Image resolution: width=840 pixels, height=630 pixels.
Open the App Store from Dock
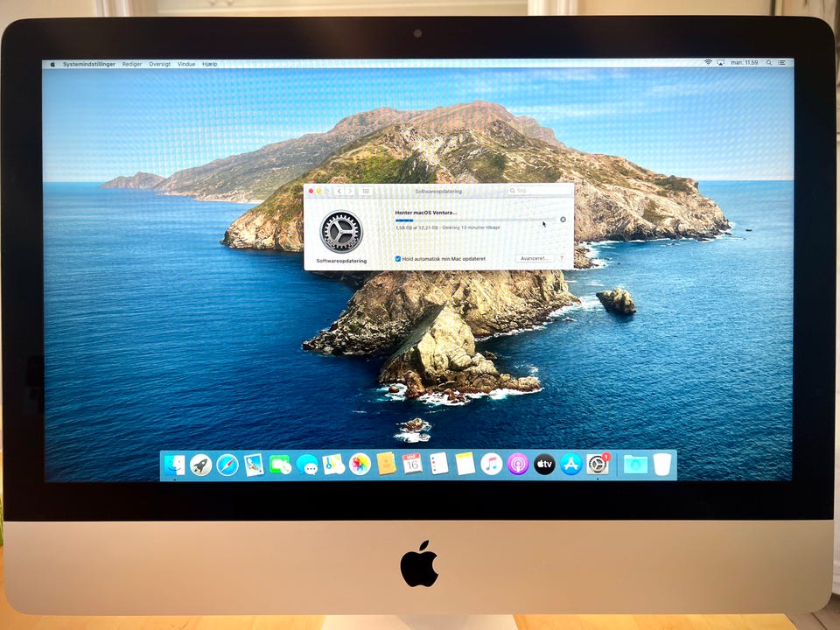571,464
